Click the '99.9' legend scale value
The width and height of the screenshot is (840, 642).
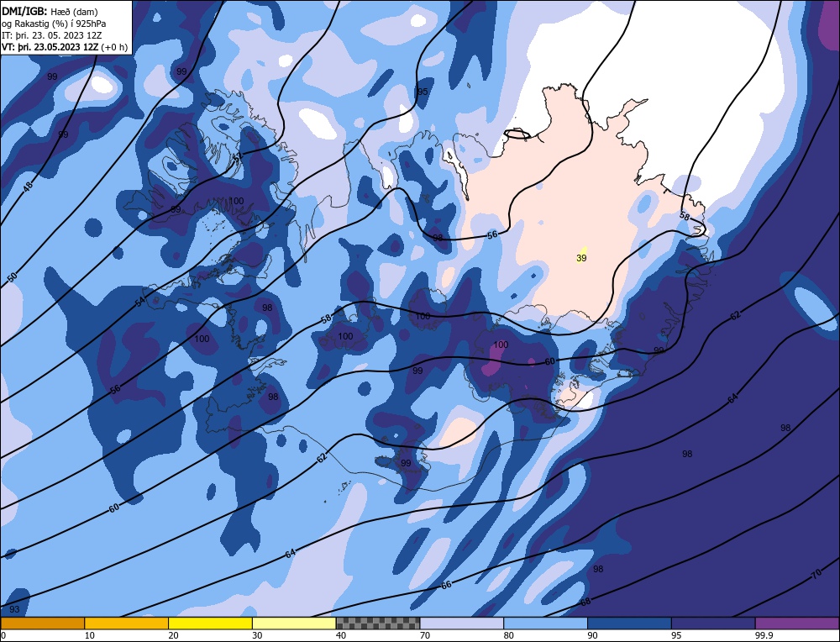764,635
